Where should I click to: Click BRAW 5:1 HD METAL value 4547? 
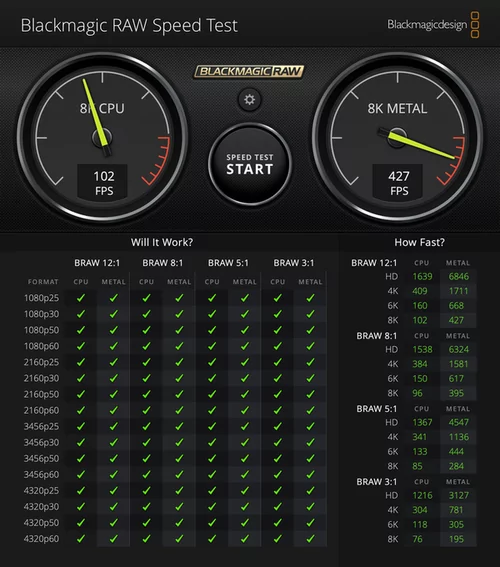[458, 422]
